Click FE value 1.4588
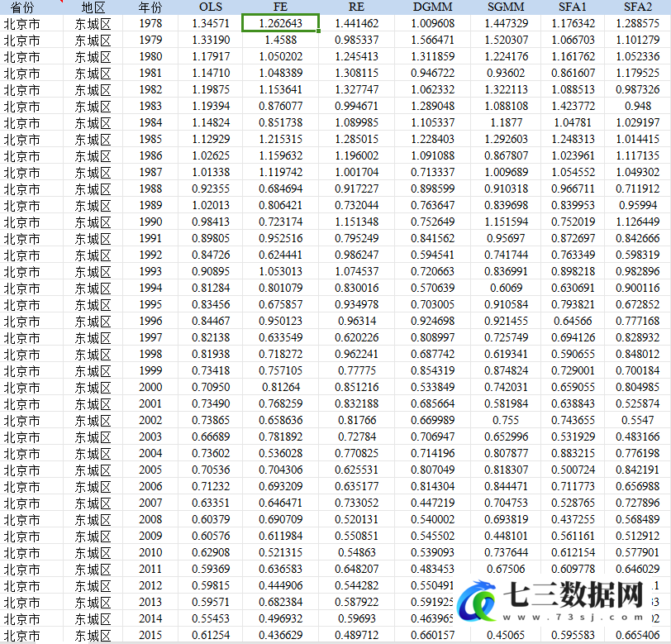 click(x=280, y=40)
